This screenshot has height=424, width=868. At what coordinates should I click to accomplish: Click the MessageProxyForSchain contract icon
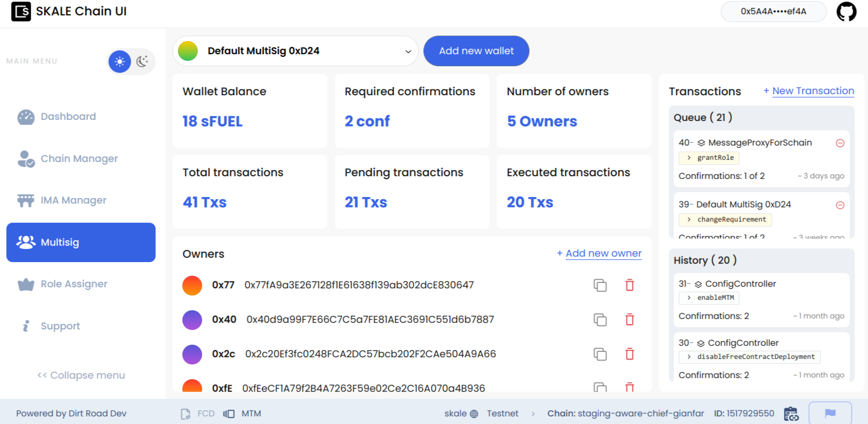[701, 143]
